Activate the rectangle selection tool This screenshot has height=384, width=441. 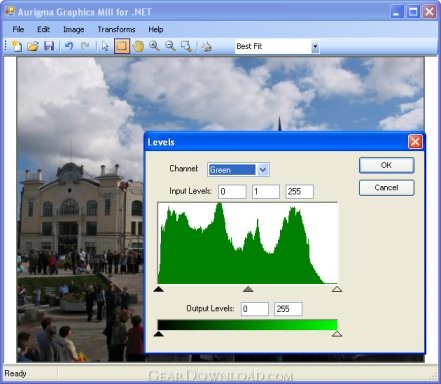[122, 46]
